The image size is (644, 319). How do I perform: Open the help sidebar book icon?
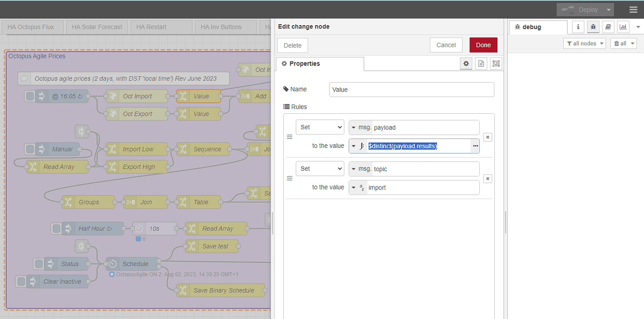(608, 27)
